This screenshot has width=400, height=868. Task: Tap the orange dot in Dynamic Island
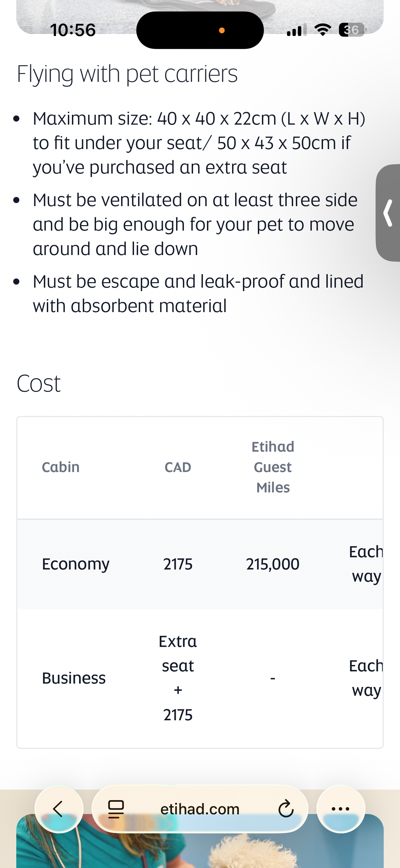pyautogui.click(x=222, y=31)
